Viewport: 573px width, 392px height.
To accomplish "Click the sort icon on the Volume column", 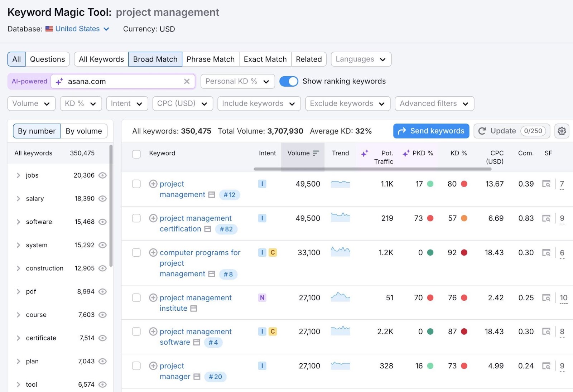I will pyautogui.click(x=316, y=153).
